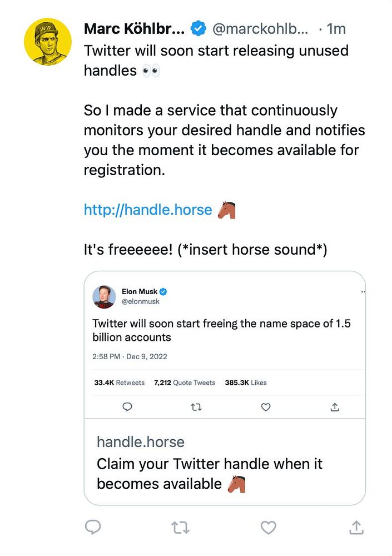The height and width of the screenshot is (556, 392).
Task: Open Marc Köhlbrugge's profile picture
Action: coord(48,42)
